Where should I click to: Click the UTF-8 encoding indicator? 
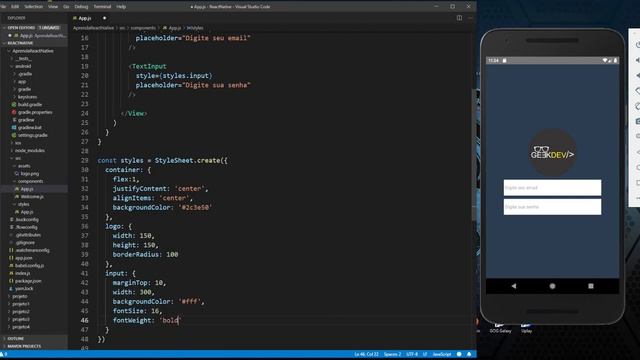point(412,354)
